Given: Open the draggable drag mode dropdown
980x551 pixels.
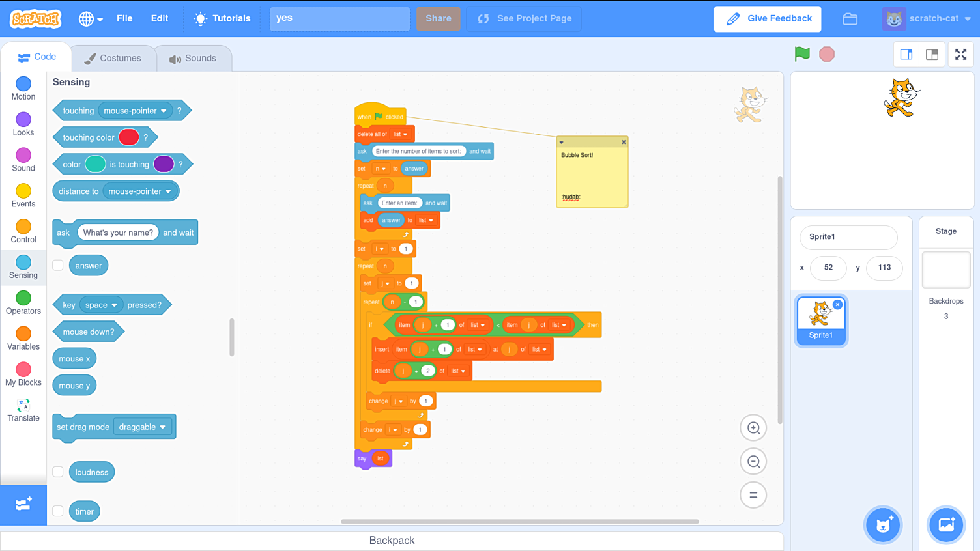Looking at the screenshot, I should coord(143,427).
